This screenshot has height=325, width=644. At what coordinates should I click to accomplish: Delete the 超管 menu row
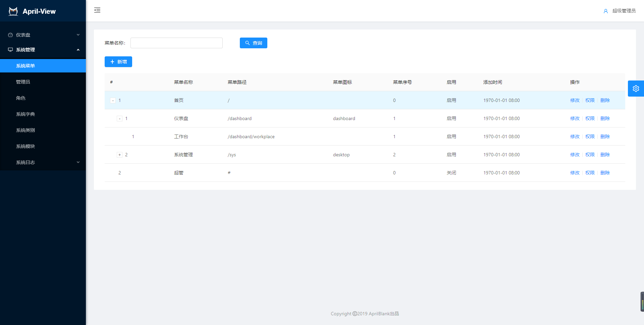(605, 173)
